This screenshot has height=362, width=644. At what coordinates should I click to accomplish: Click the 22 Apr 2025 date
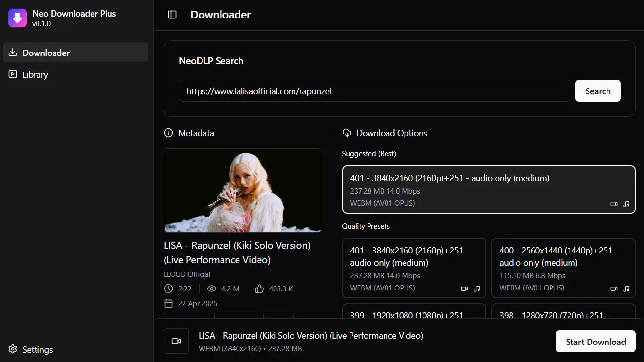(198, 303)
